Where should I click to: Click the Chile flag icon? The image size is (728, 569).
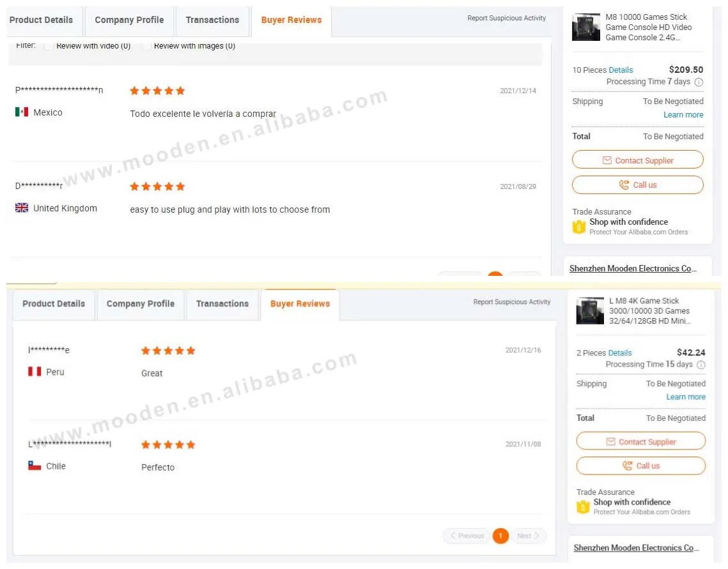click(x=35, y=466)
